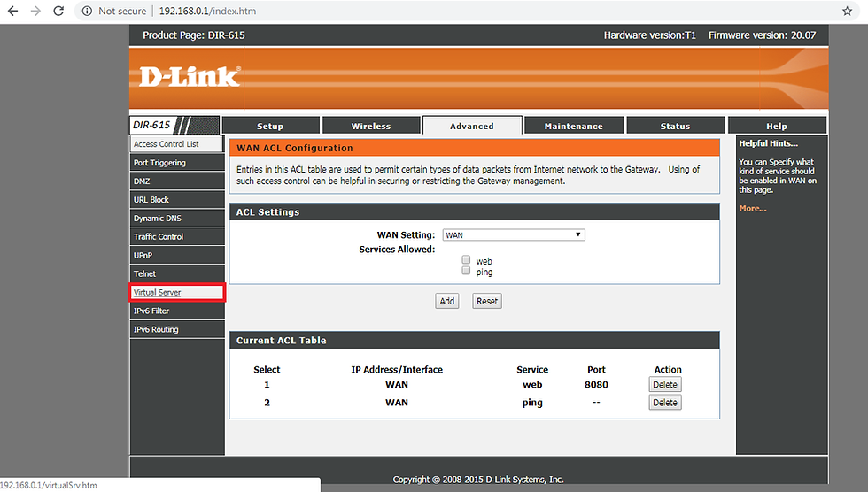Delete the ping ACL entry
The height and width of the screenshot is (492, 868).
point(665,403)
